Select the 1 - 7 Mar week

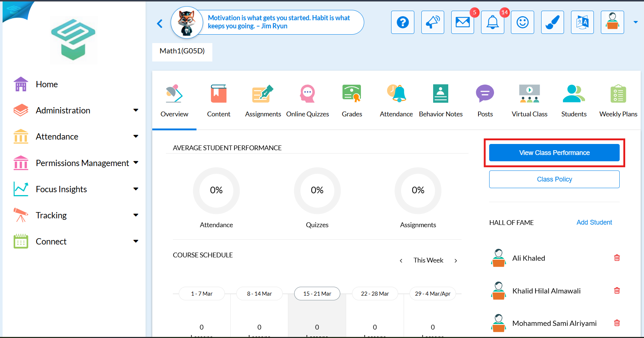click(202, 293)
